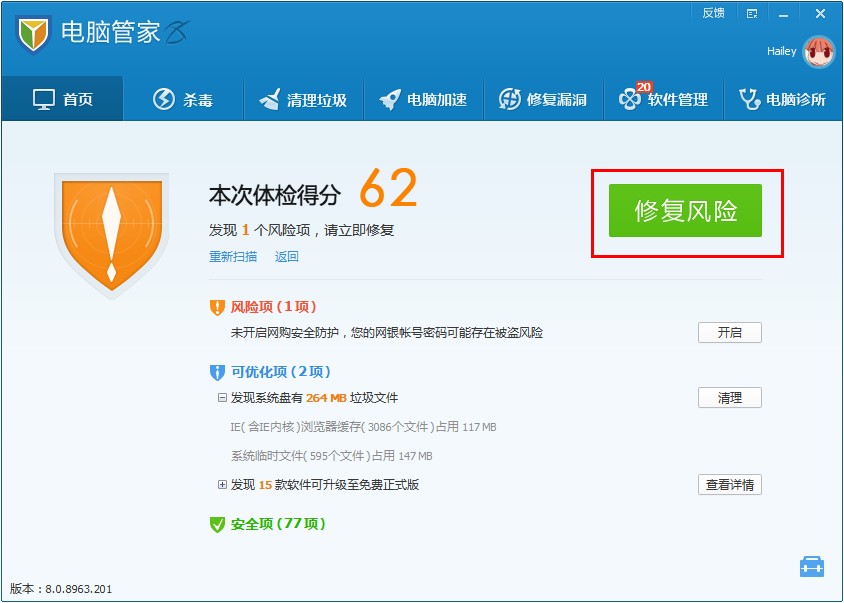Open the toolbox icon at bottom right

pos(812,566)
